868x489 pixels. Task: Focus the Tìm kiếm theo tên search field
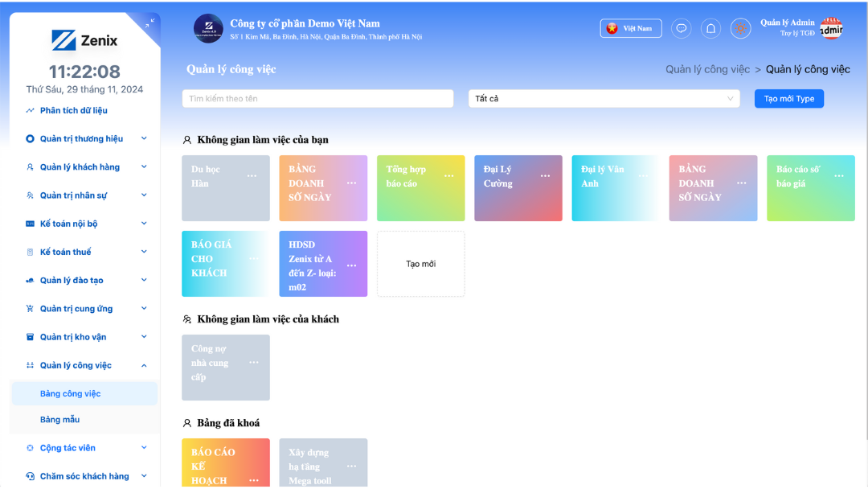coord(317,98)
